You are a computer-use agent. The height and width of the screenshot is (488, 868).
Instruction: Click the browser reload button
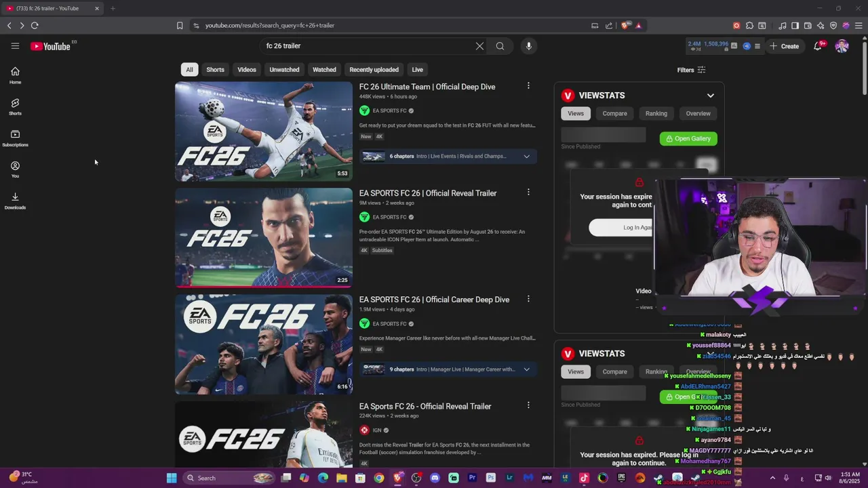point(35,25)
